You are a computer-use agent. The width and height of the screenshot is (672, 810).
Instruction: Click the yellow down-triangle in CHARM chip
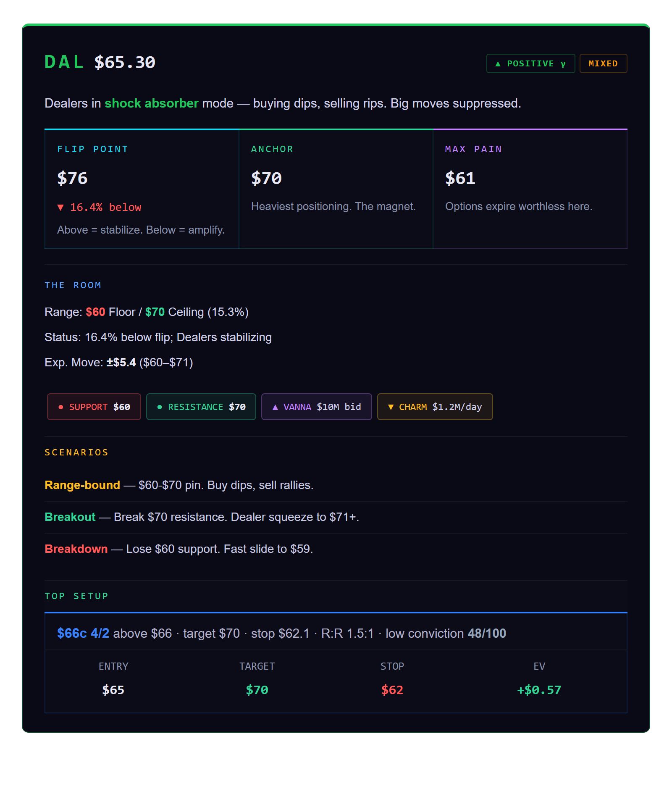(391, 407)
